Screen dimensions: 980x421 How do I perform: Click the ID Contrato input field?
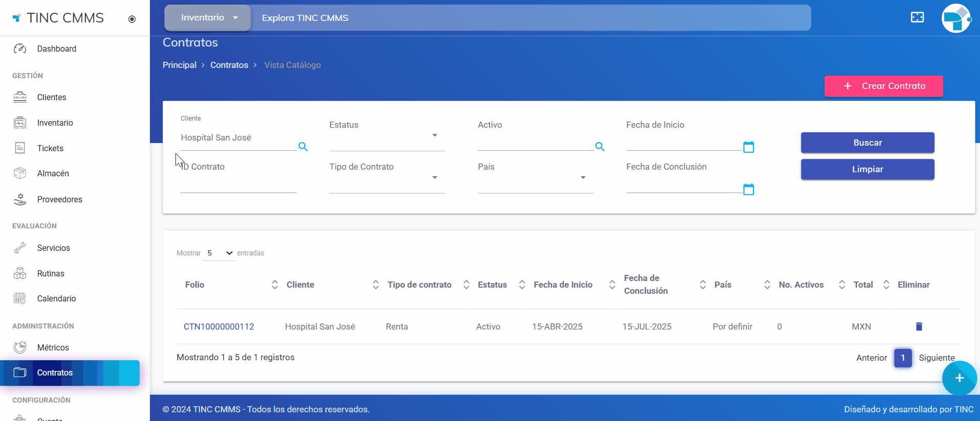238,184
